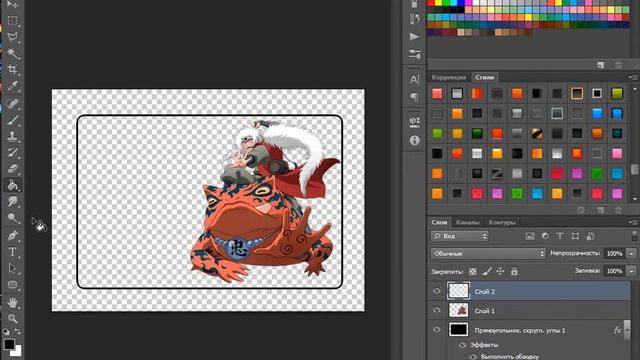This screenshot has width=640, height=360.
Task: Open the History panel icon in collapsed dock
Action: click(414, 19)
